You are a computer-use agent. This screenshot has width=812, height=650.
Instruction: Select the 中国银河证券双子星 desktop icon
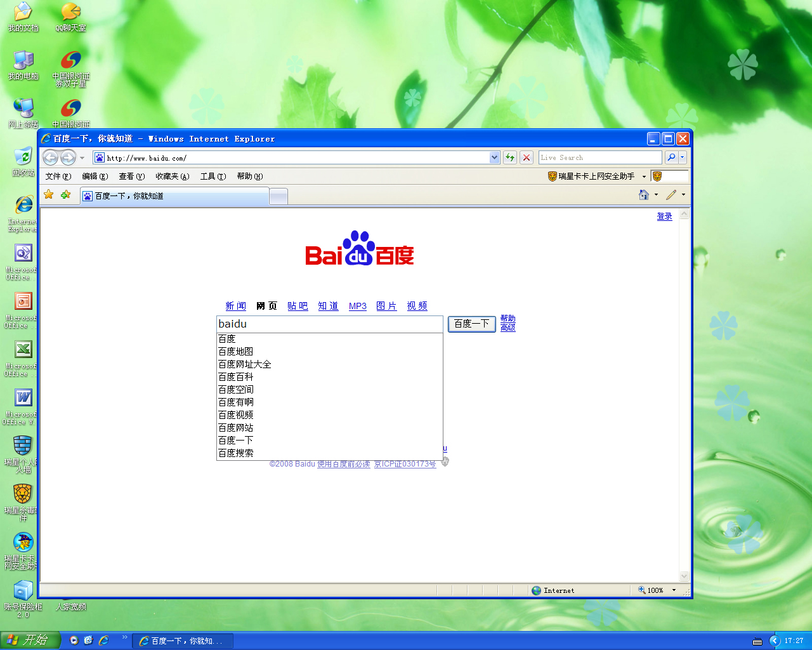click(70, 69)
